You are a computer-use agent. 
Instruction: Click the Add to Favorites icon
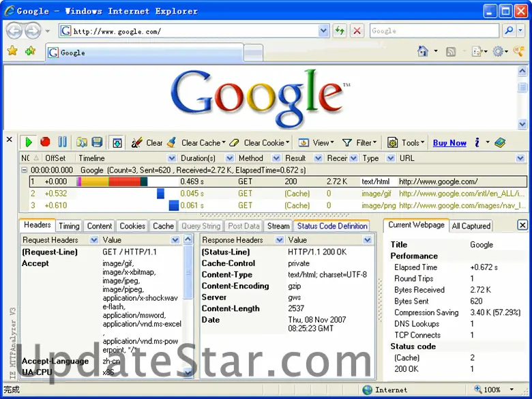pyautogui.click(x=30, y=51)
